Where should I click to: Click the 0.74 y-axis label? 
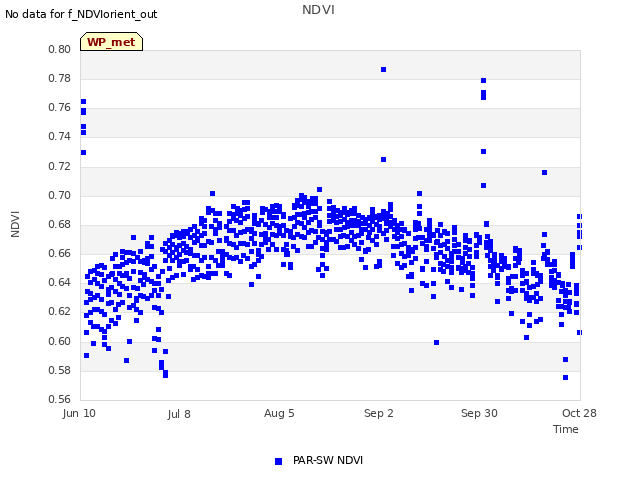click(59, 137)
